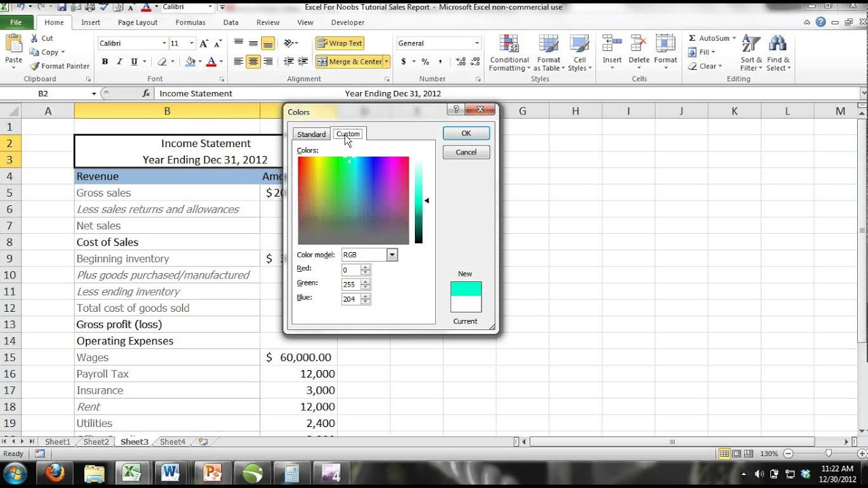Apply bold formatting button
The width and height of the screenshot is (868, 488).
point(104,62)
